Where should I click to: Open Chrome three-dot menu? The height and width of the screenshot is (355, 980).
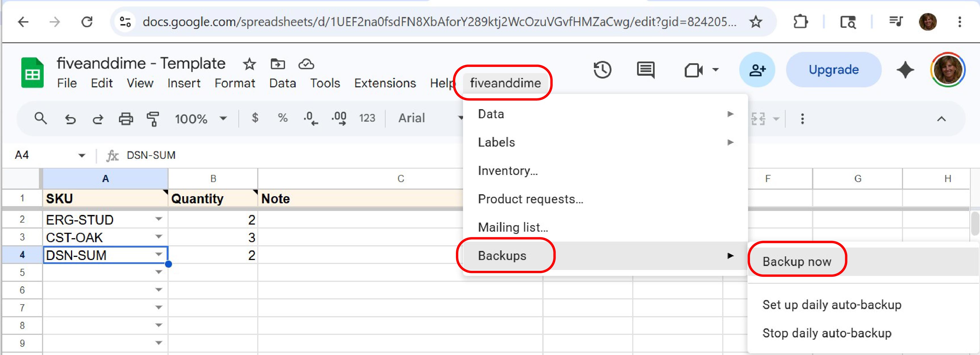pos(960,22)
